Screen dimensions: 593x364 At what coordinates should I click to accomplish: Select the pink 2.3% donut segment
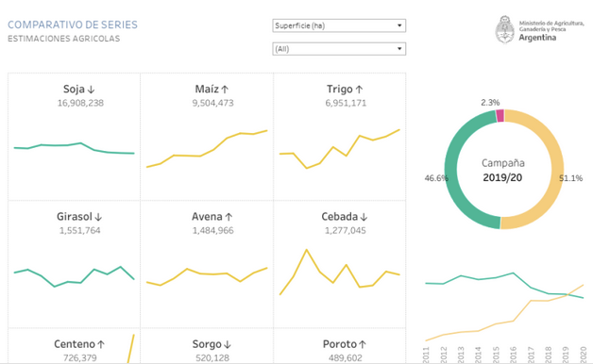coord(500,116)
